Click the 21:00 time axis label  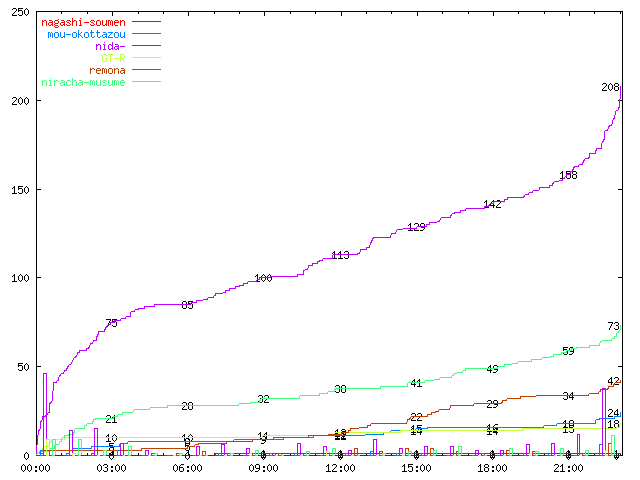point(568,467)
